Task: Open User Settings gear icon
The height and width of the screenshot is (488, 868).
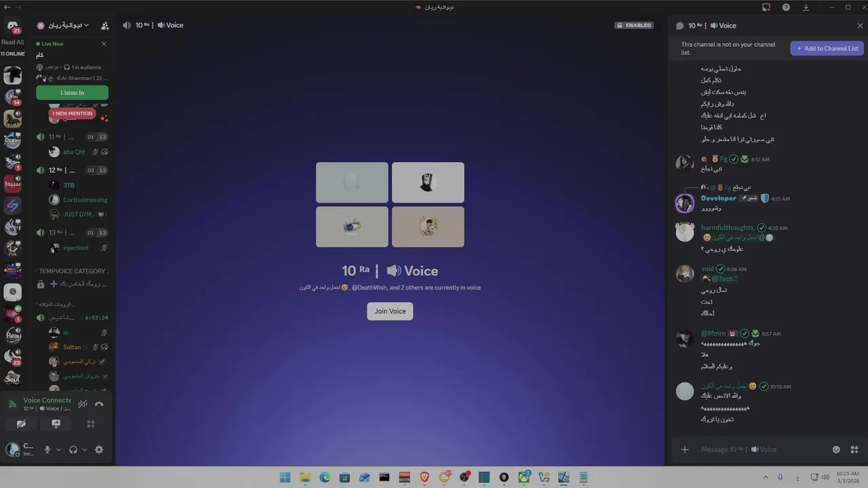Action: [99, 449]
